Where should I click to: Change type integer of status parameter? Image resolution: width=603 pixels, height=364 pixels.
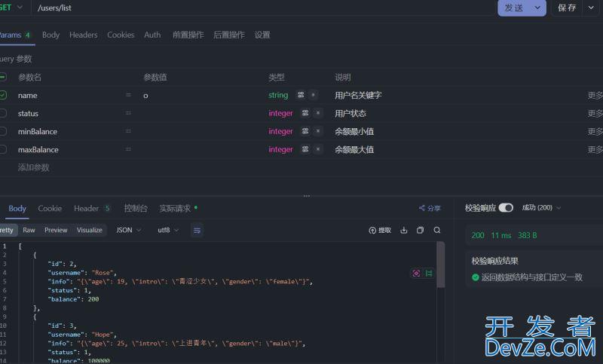pos(280,113)
